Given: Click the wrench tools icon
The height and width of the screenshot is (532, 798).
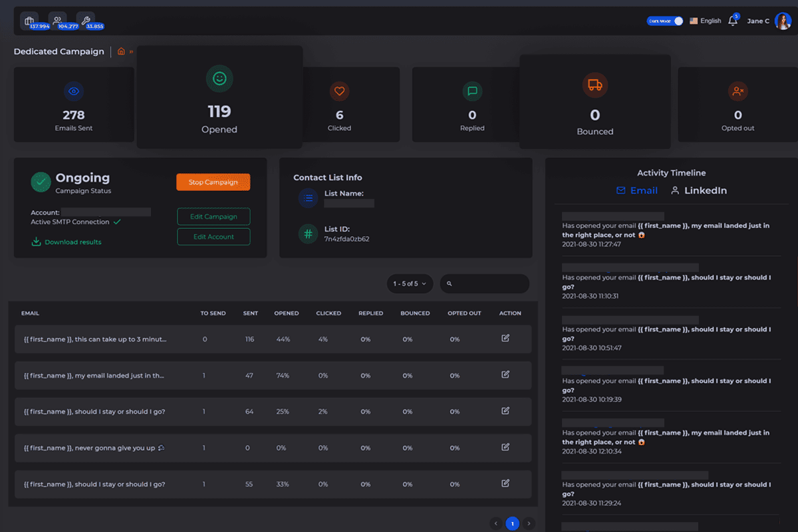Looking at the screenshot, I should click(85, 21).
